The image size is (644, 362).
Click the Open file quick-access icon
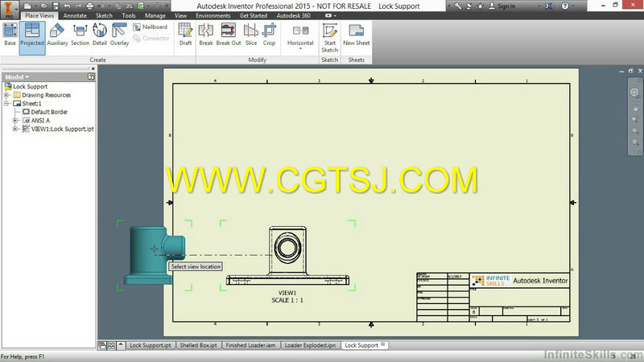click(43, 6)
